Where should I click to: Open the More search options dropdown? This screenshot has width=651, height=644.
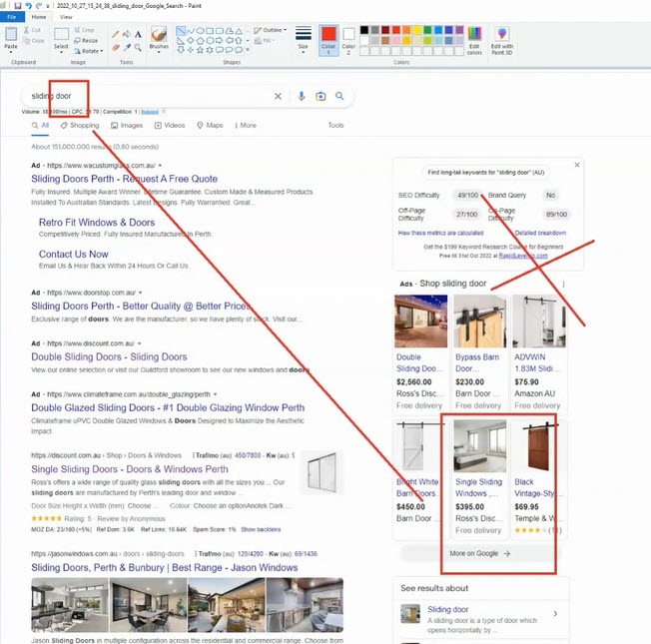coord(246,126)
